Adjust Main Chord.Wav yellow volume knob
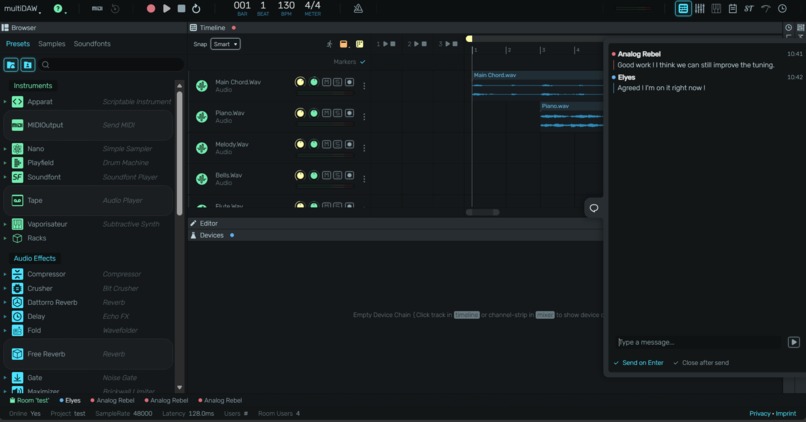 (x=300, y=82)
